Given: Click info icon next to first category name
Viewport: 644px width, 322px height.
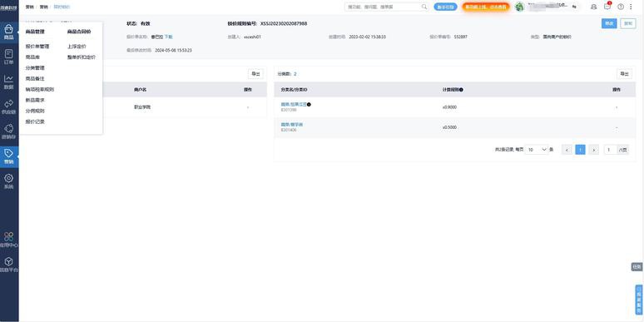Looking at the screenshot, I should (309, 104).
